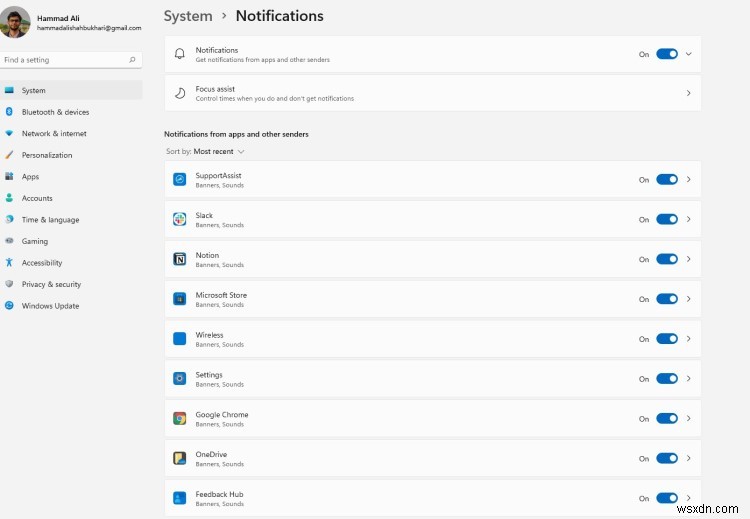Click the Notifications breadcrumb heading
The width and height of the screenshot is (750, 519).
click(279, 16)
